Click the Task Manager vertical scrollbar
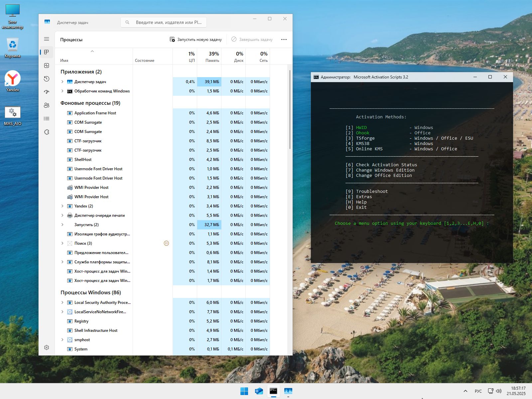This screenshot has height=399, width=532. [x=290, y=109]
